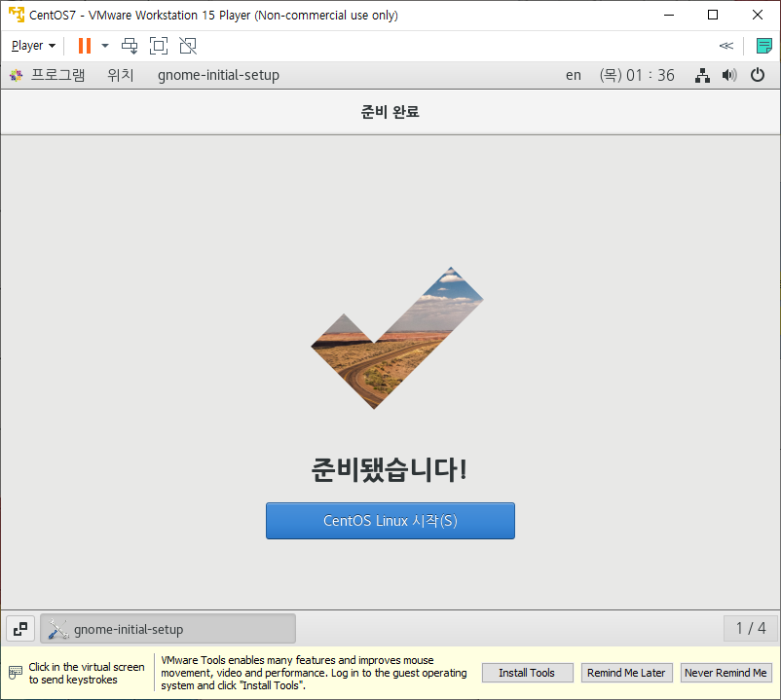This screenshot has height=700, width=781.
Task: Open the 프로그램 applications menu
Action: click(x=57, y=75)
